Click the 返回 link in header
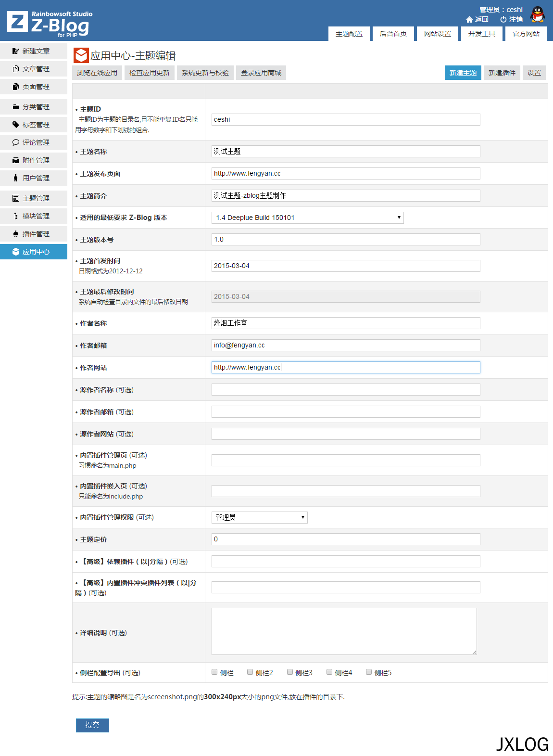The height and width of the screenshot is (756, 553). click(x=482, y=19)
